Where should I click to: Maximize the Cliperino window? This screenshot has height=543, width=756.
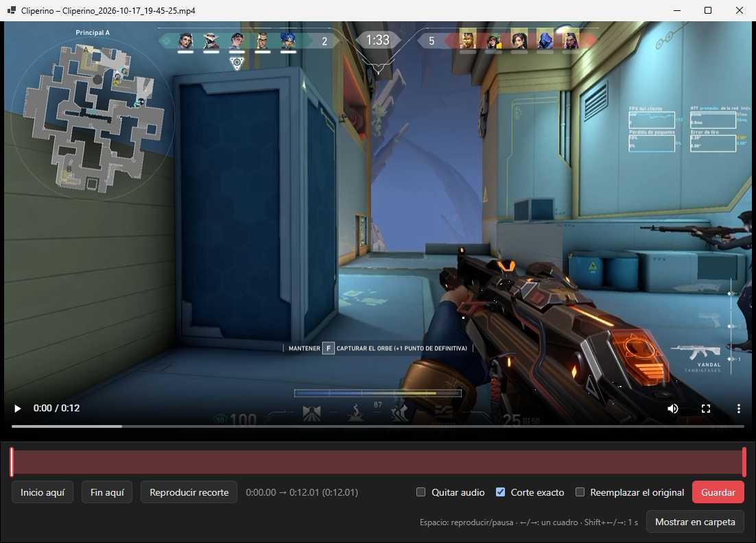708,10
